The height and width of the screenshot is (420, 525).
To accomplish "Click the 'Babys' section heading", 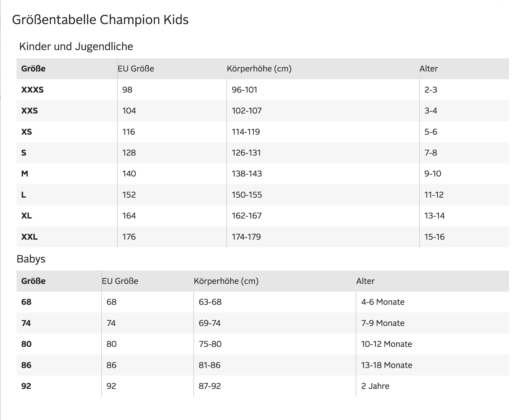I will 31,259.
